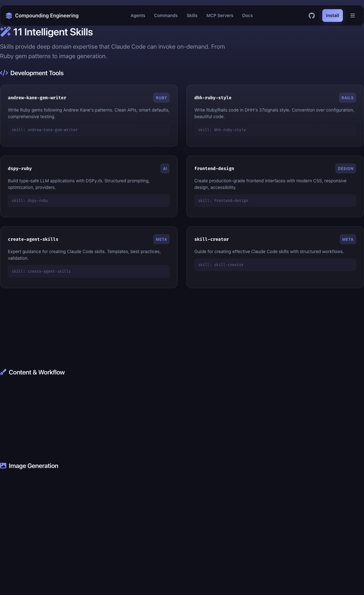Click the DESIGN badge on frontend-design
The image size is (364, 595).
click(345, 168)
